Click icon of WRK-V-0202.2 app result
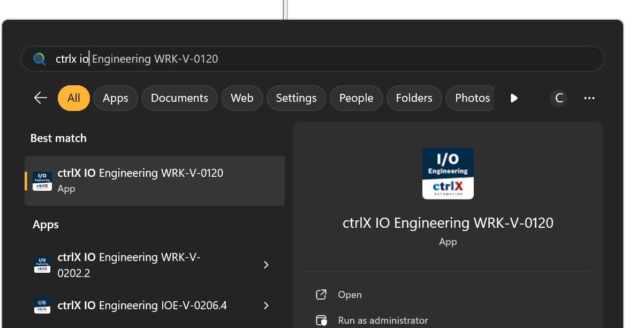 [x=42, y=265]
